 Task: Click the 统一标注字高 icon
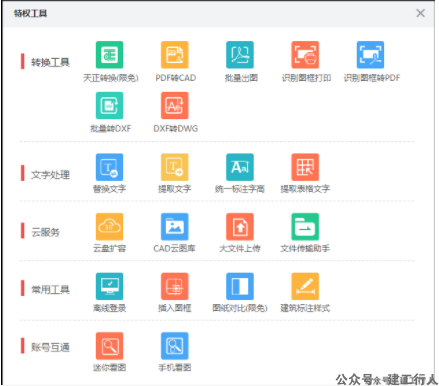tap(240, 167)
